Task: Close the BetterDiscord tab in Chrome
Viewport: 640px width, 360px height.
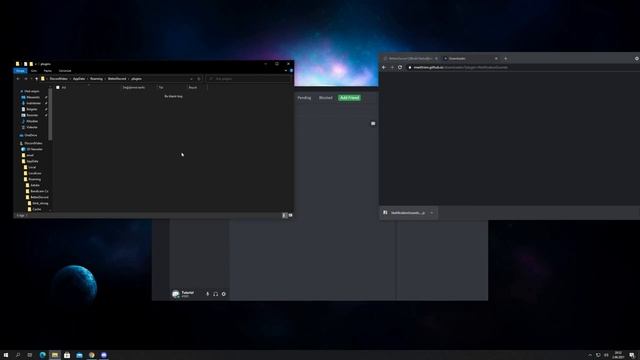Action: tap(436, 58)
